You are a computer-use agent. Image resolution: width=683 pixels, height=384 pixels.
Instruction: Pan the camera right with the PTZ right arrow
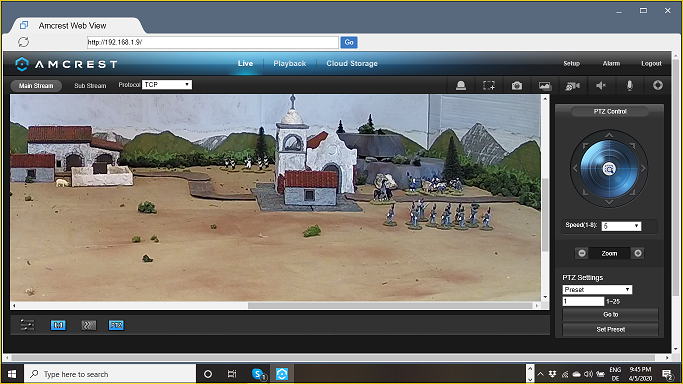pyautogui.click(x=643, y=168)
